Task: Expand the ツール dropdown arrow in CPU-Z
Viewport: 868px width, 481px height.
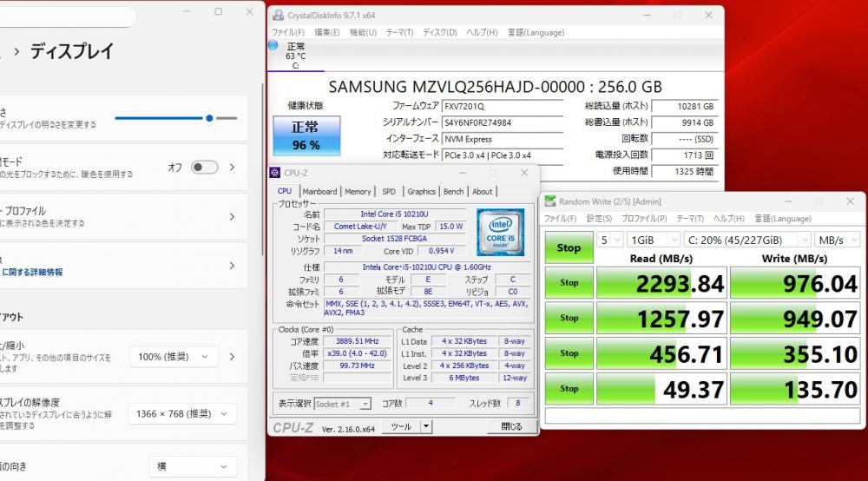Action: (425, 427)
